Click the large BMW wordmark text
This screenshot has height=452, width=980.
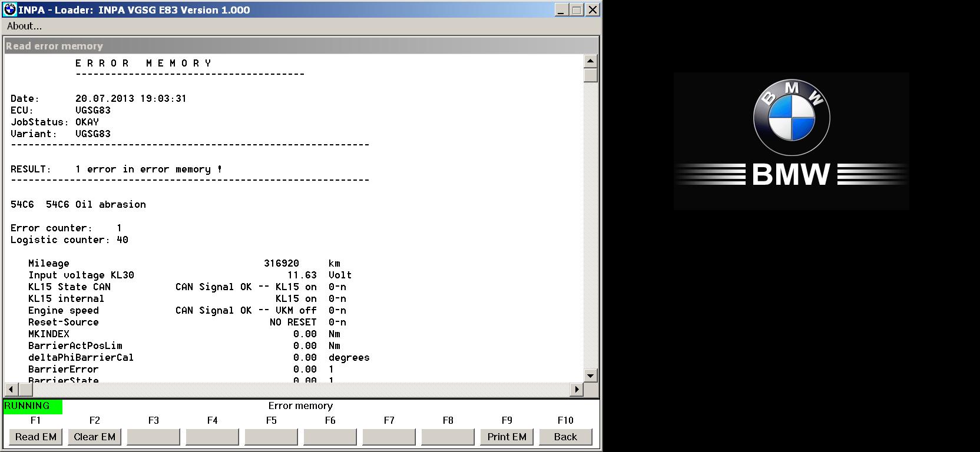pyautogui.click(x=791, y=175)
